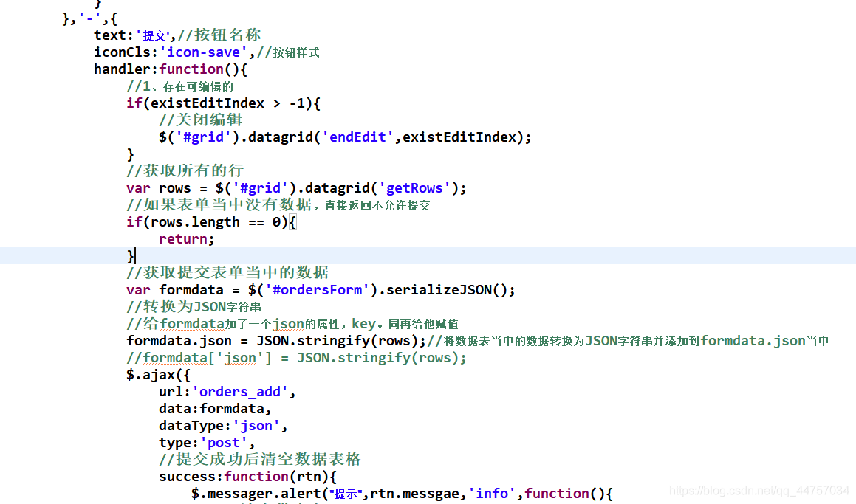This screenshot has height=504, width=856.
Task: Click formdata.json = JSON.stringify(rows); statement
Action: pyautogui.click(x=276, y=341)
